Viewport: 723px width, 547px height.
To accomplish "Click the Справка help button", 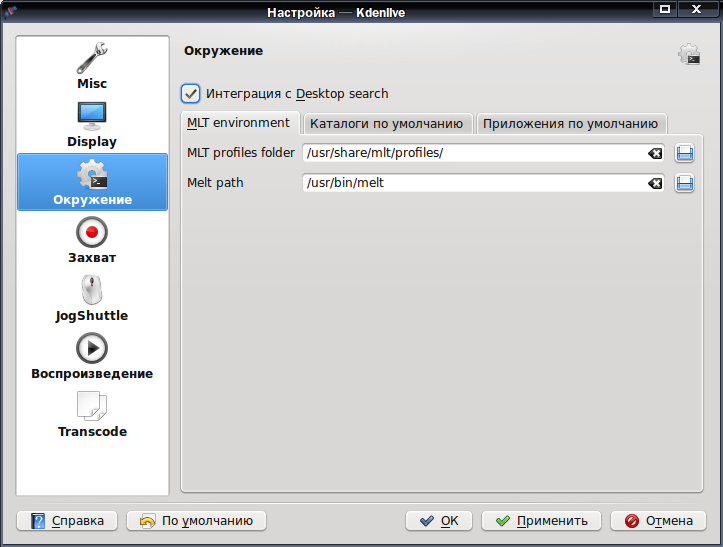I will pyautogui.click(x=67, y=521).
